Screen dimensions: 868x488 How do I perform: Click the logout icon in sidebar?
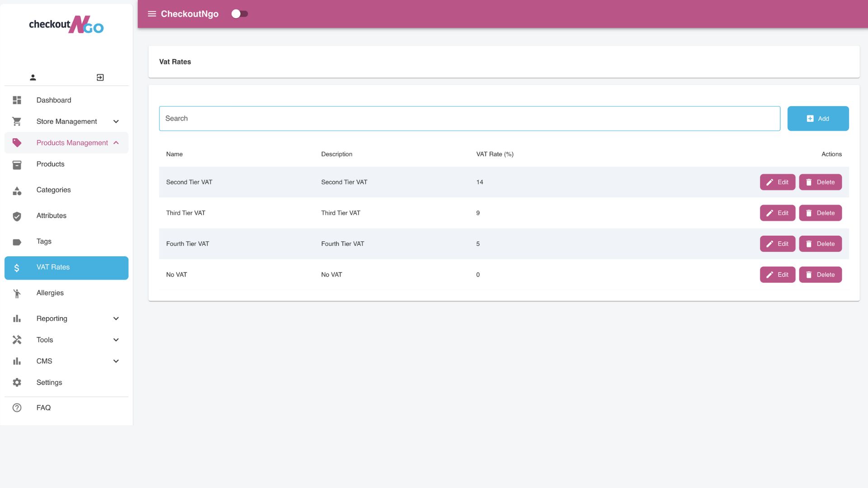[x=100, y=78]
